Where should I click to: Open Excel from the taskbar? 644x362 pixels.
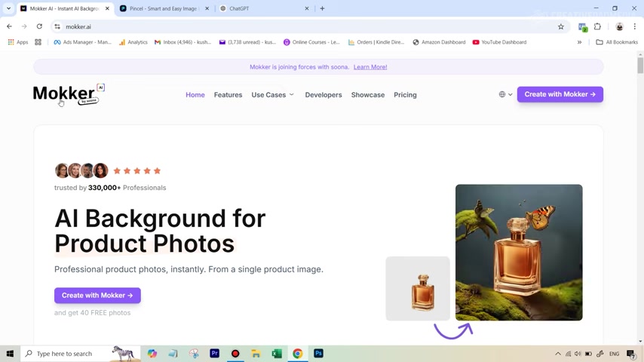(277, 354)
